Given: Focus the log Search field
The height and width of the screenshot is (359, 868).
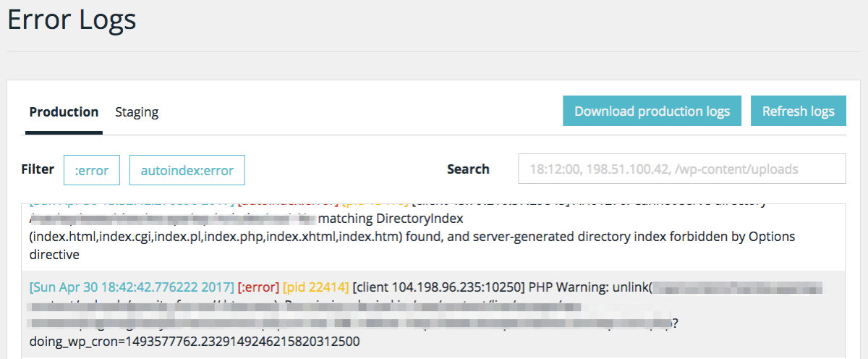Looking at the screenshot, I should coord(682,169).
